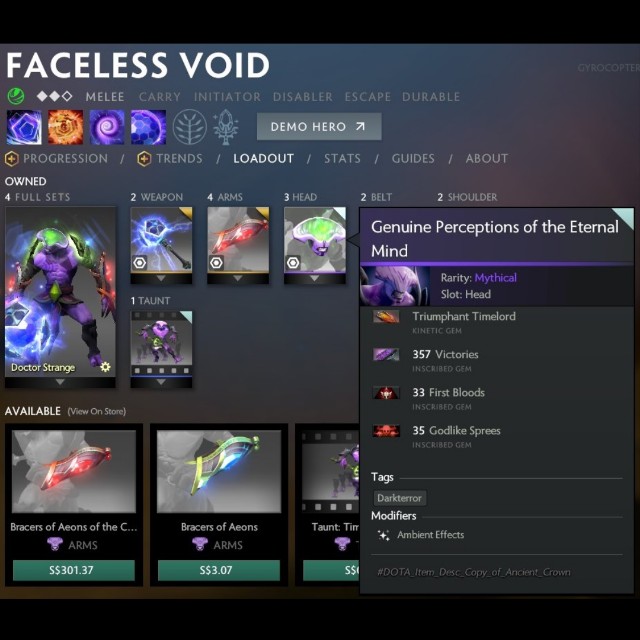Click the Demo Hero button
The height and width of the screenshot is (640, 640).
pos(319,127)
